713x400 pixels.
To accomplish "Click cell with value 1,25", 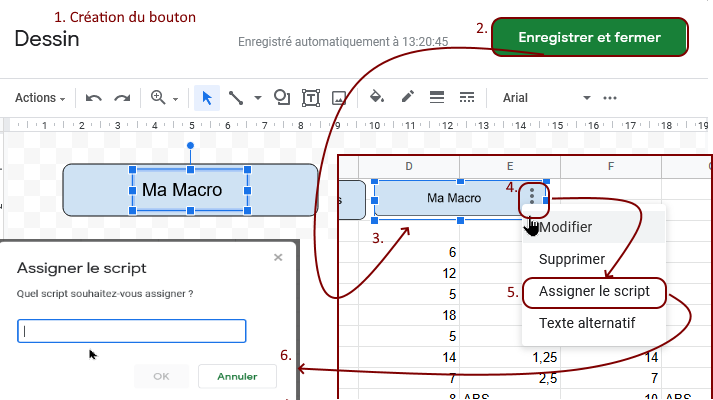I will [x=510, y=357].
